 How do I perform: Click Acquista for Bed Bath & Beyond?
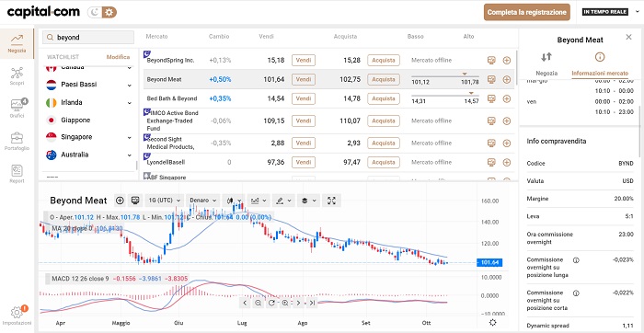tap(384, 98)
